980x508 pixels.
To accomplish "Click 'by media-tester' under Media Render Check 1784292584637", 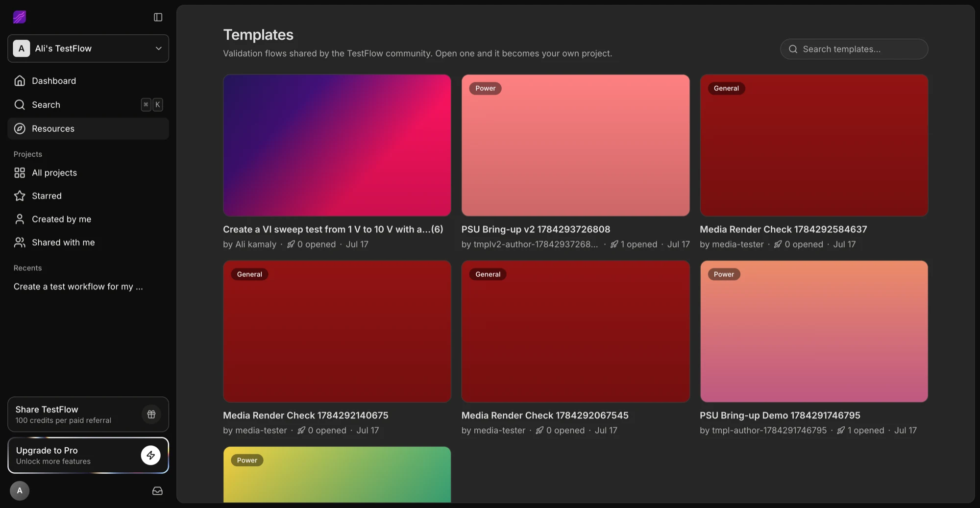I will tap(732, 244).
